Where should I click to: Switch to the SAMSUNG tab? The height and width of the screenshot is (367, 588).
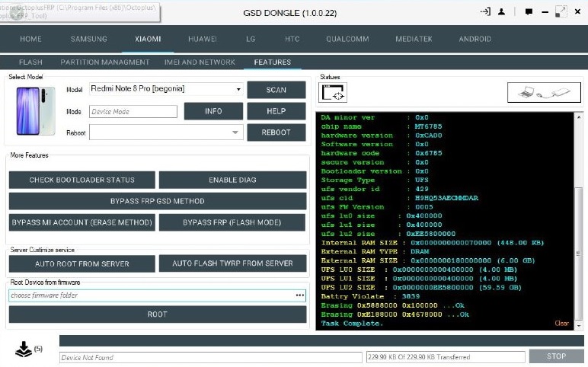89,39
